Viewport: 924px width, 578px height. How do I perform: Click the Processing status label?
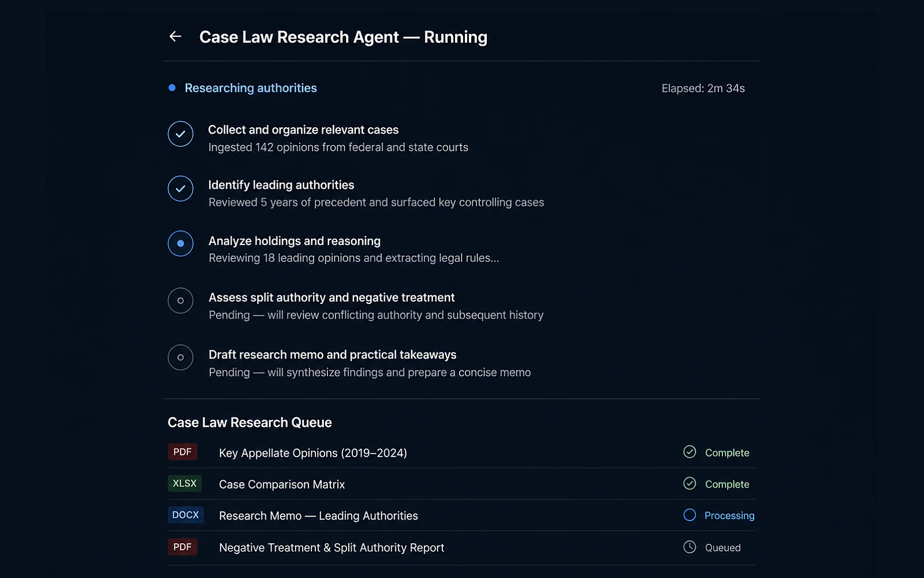(x=729, y=516)
